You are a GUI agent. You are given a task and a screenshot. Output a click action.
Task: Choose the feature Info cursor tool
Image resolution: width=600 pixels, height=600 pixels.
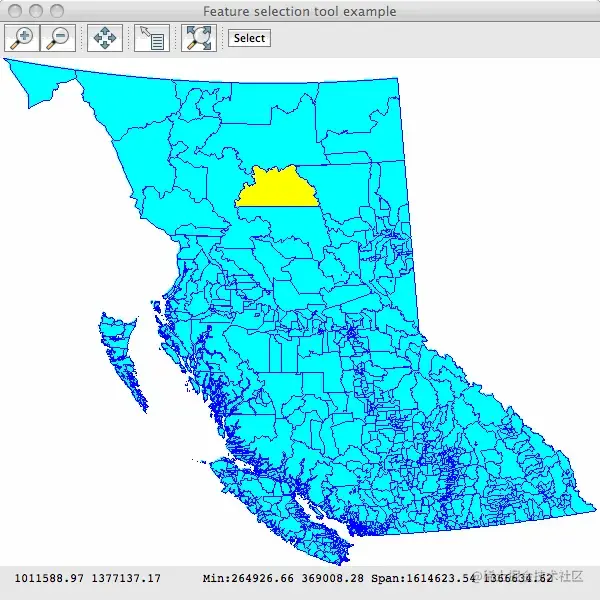(x=152, y=38)
